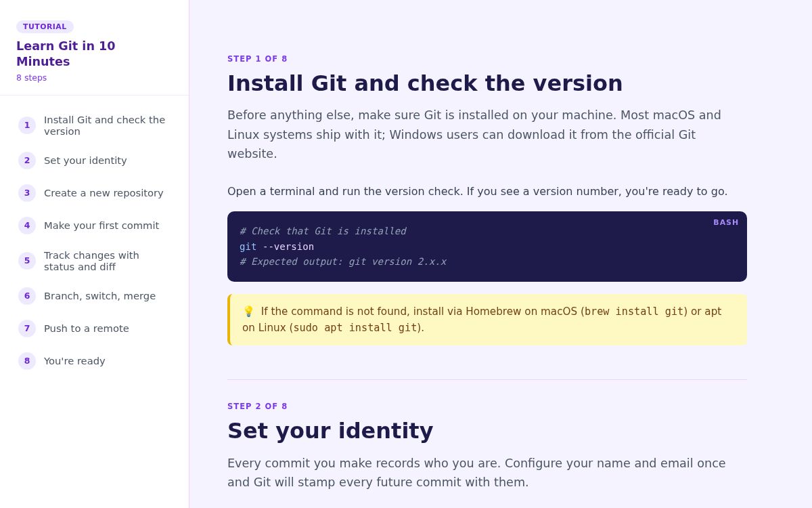The width and height of the screenshot is (812, 508).
Task: Jump to Create a new repository step
Action: (95, 193)
